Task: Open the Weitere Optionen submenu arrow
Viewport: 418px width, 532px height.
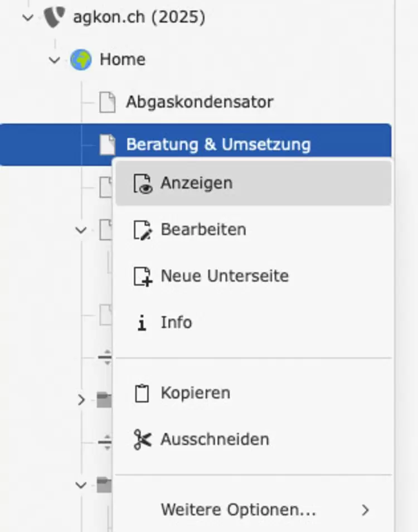Action: [365, 510]
